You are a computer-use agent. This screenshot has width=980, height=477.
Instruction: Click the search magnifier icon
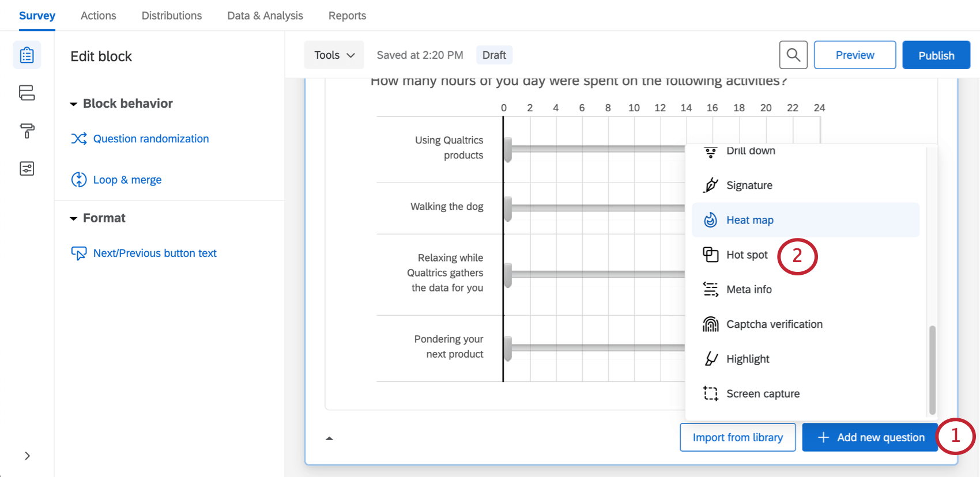pyautogui.click(x=793, y=55)
